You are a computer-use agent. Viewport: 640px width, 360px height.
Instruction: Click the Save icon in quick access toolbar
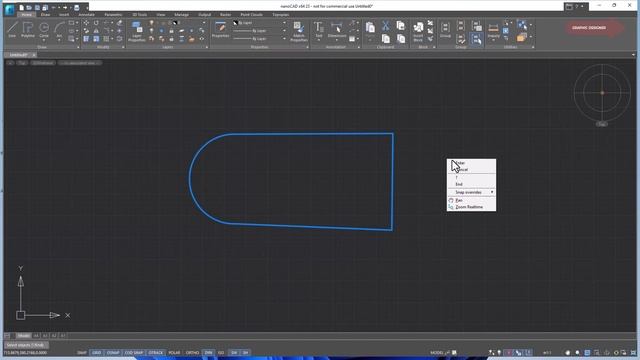(x=37, y=7)
